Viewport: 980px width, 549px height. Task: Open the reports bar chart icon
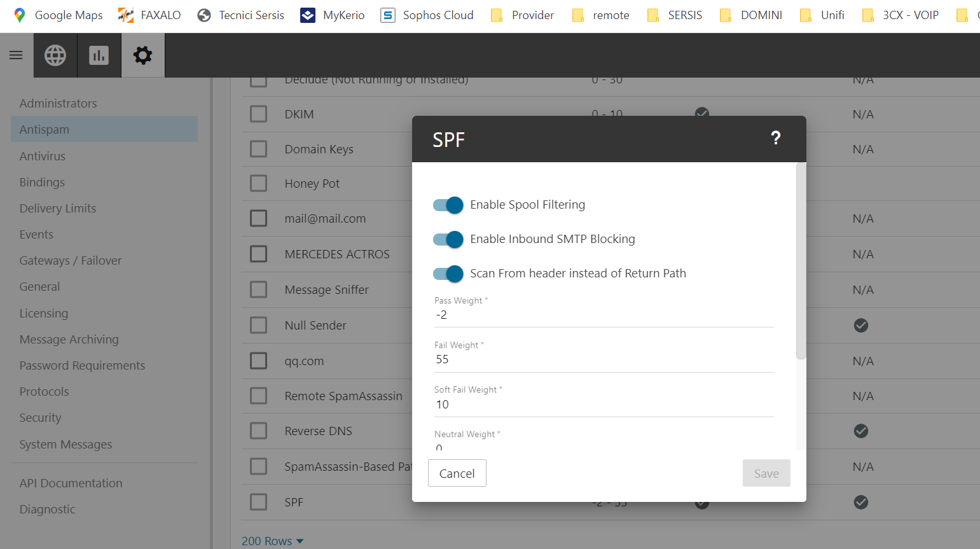pos(99,55)
